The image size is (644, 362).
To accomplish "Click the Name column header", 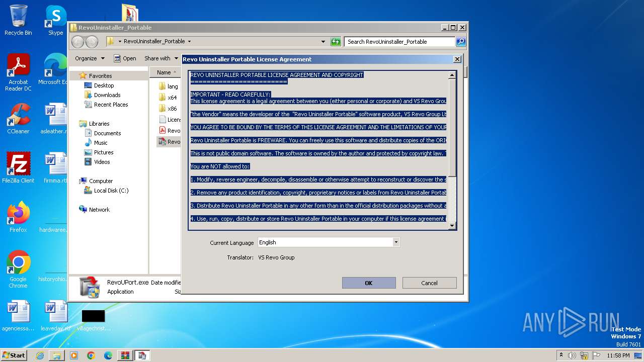I will 164,72.
